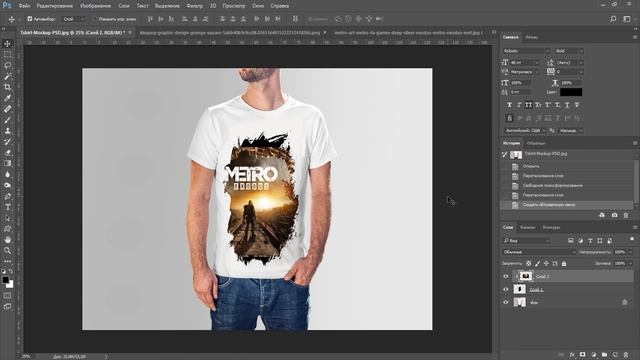This screenshot has width=640, height=360.
Task: Select the Move tool in the toolbox
Action: 7,44
